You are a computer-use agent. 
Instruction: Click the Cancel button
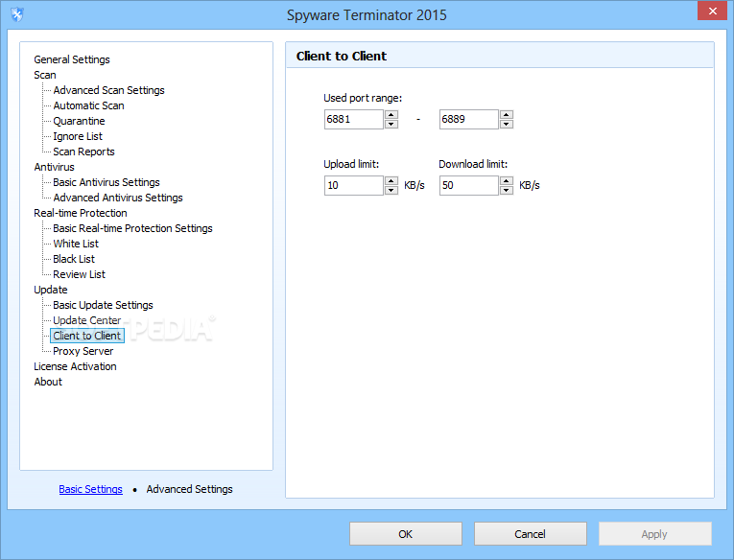click(531, 534)
